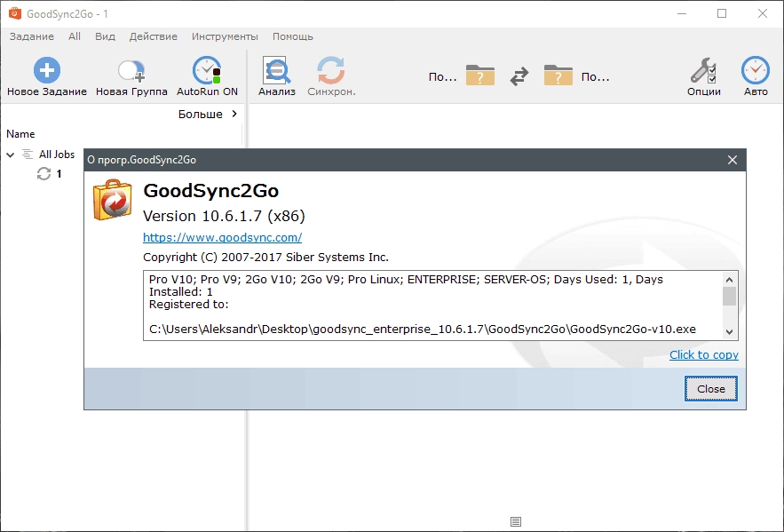The height and width of the screenshot is (532, 784).
Task: Click Version 10.6.1.7 (x86) text
Action: (224, 216)
